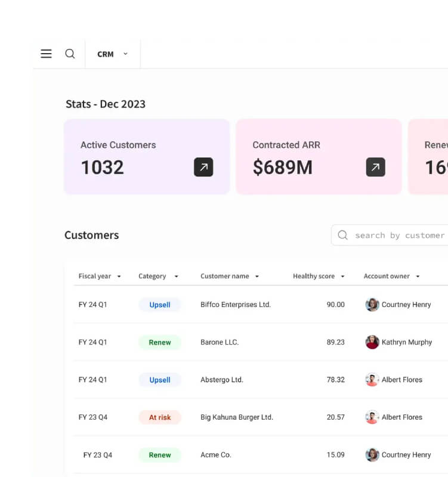The width and height of the screenshot is (448, 477).
Task: Select Abstergo Ltd. customer name
Action: (221, 380)
